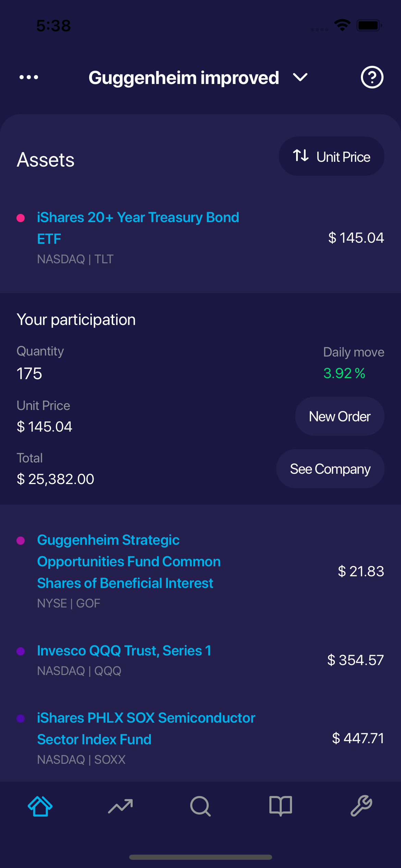Go to the Home tab

(x=40, y=806)
